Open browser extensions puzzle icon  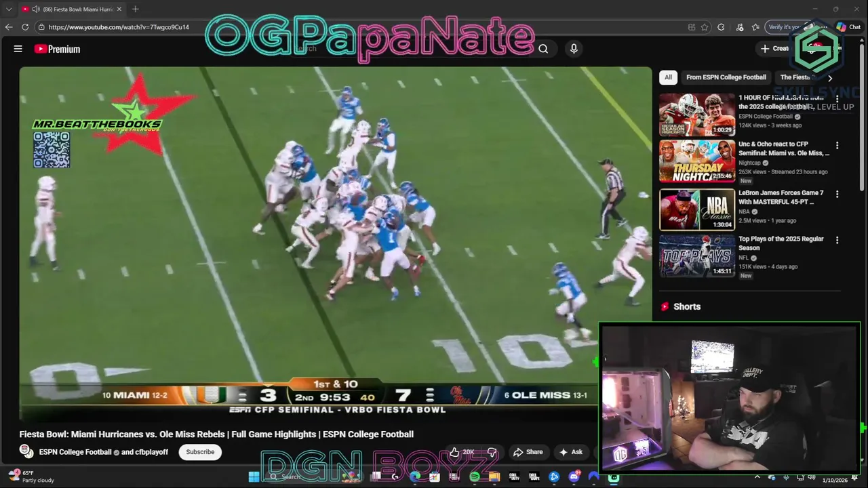point(721,27)
